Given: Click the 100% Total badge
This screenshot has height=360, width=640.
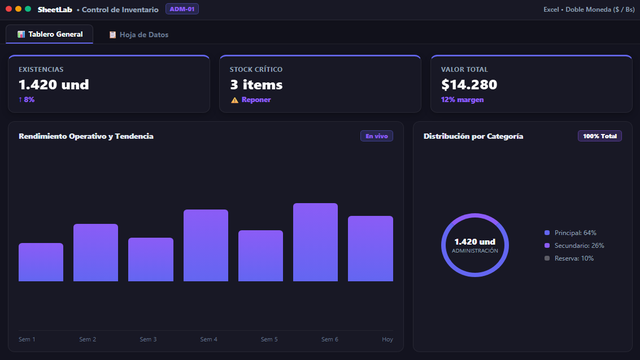Looking at the screenshot, I should (600, 136).
